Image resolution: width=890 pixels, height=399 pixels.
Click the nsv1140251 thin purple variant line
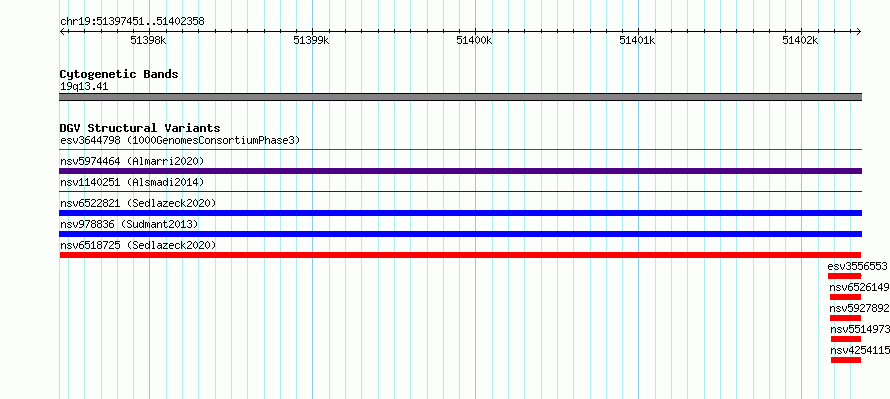[460, 192]
